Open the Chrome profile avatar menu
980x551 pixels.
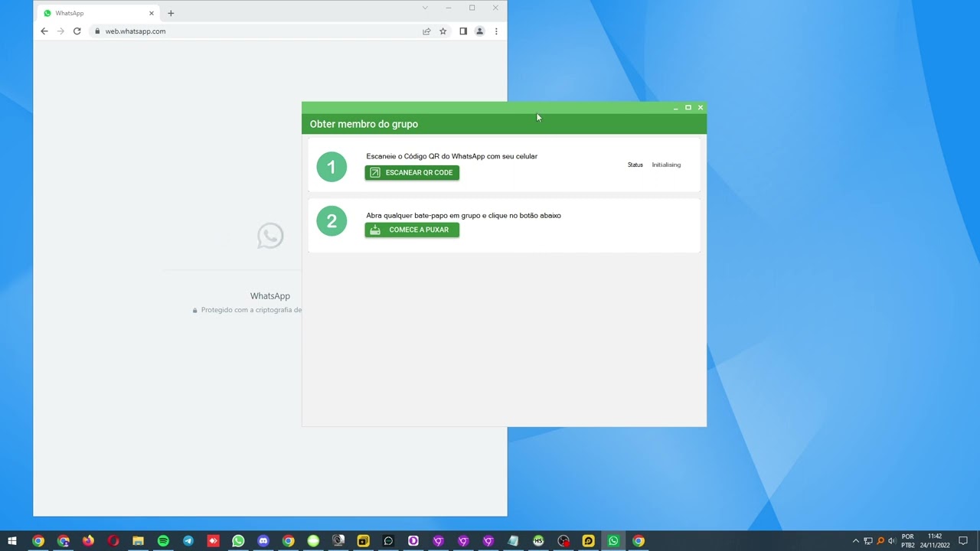[x=479, y=31]
